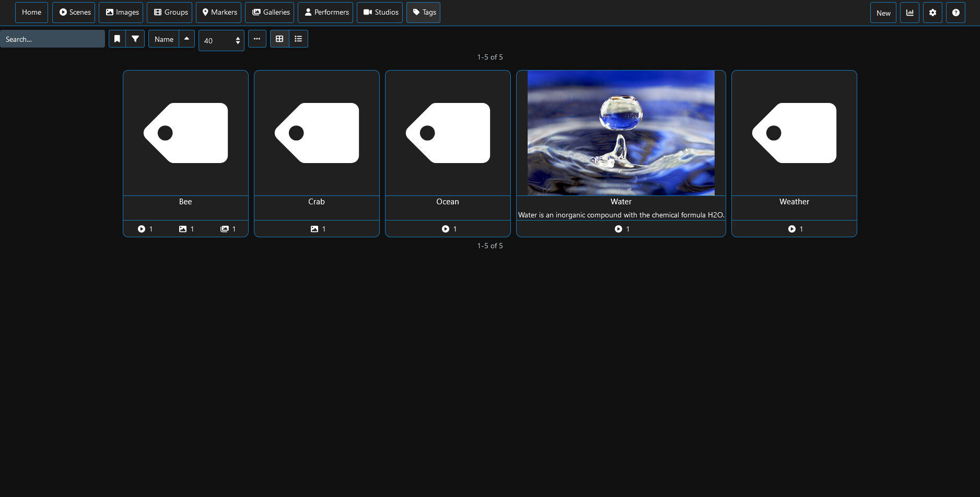Click the New button
980x497 pixels.
coord(883,13)
